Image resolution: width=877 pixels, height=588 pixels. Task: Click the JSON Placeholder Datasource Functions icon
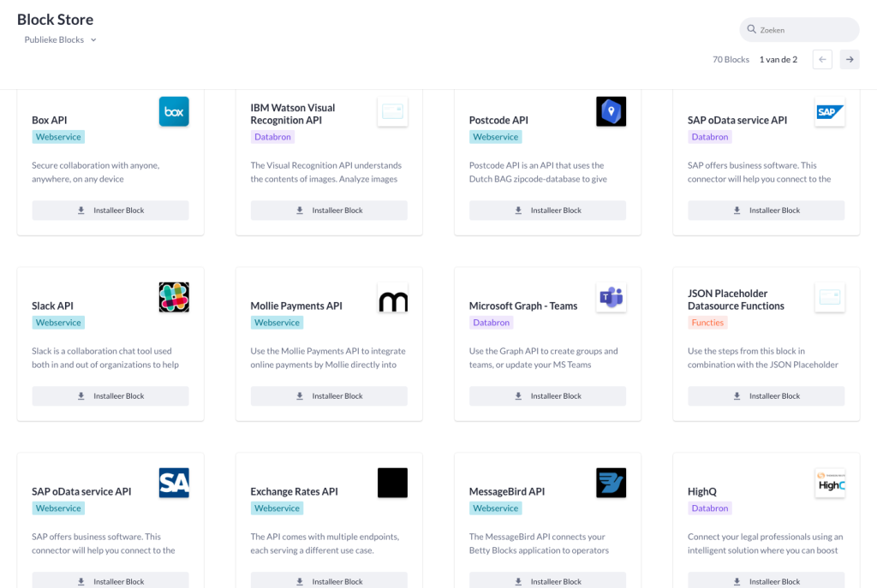pyautogui.click(x=830, y=297)
